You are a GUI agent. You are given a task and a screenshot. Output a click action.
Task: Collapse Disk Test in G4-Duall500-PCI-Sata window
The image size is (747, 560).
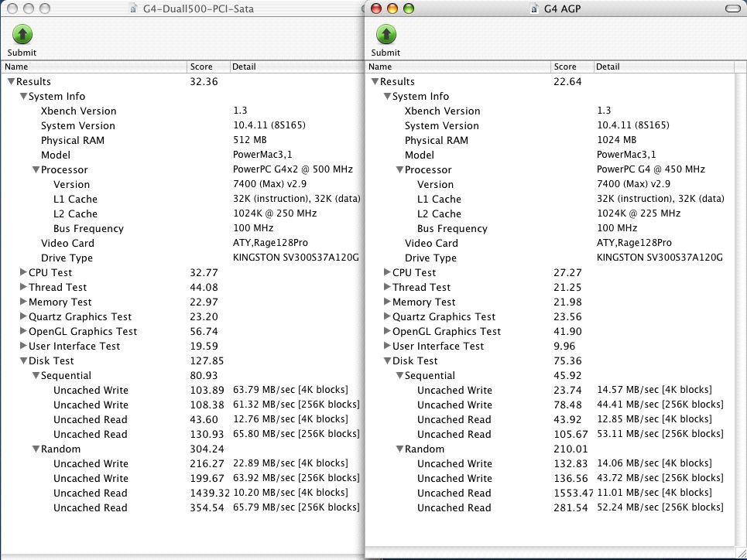23,361
